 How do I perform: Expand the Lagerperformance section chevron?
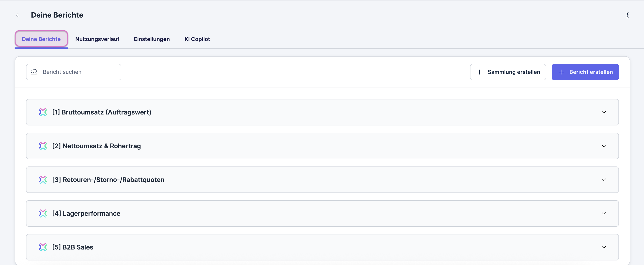pyautogui.click(x=603, y=213)
